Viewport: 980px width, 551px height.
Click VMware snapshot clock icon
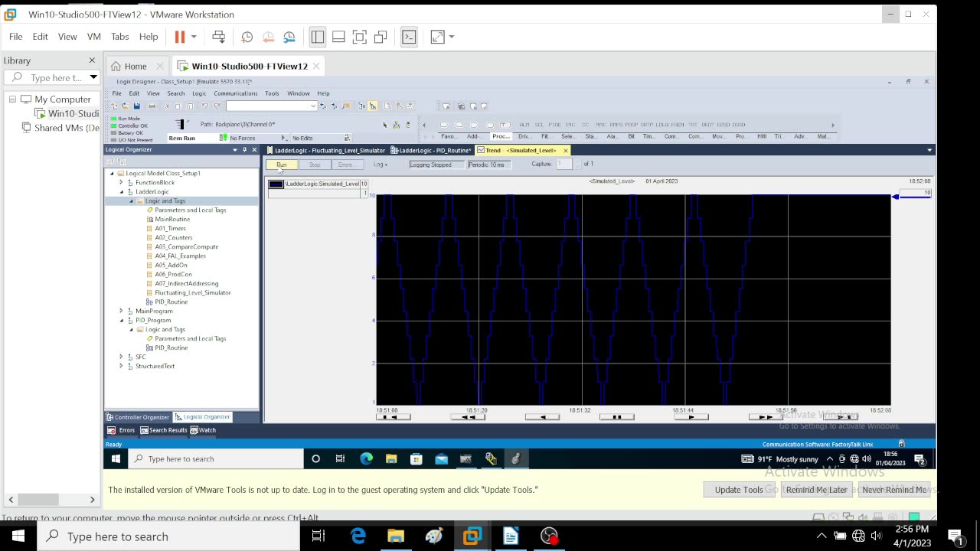tap(247, 37)
